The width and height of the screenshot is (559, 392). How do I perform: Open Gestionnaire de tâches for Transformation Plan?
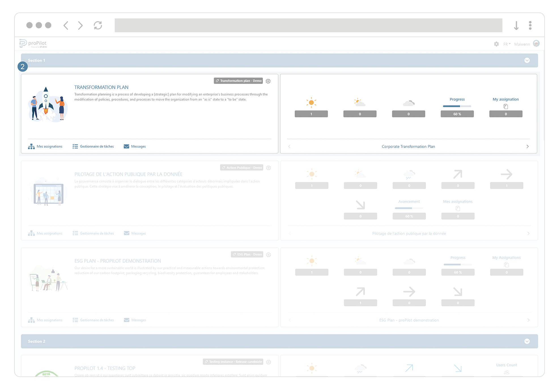(x=93, y=146)
